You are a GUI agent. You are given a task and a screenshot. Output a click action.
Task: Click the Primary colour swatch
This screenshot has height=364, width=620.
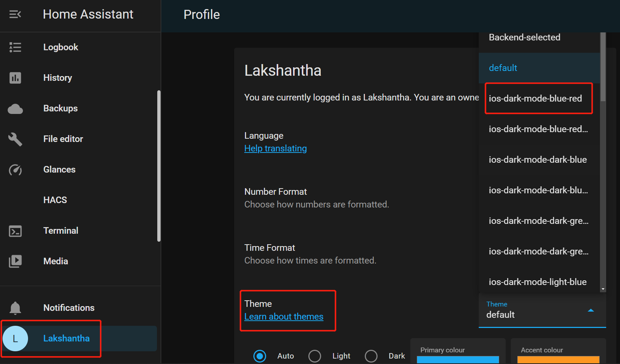tap(458, 360)
